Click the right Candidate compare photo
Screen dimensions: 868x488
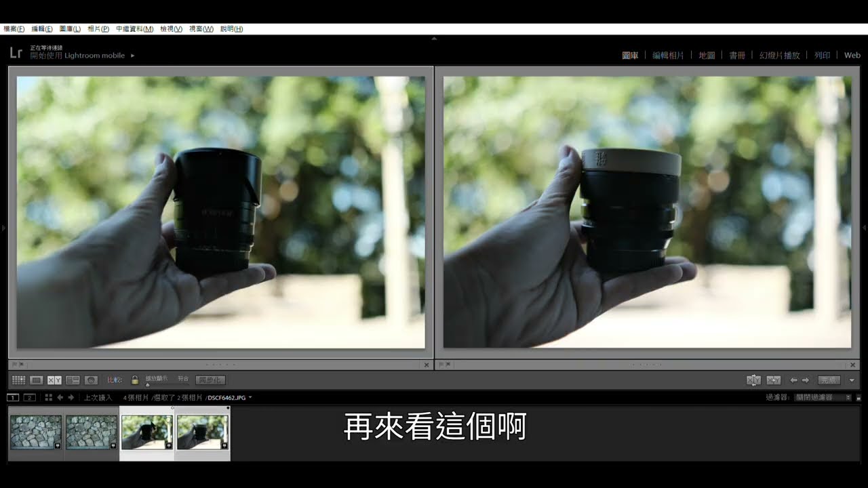(647, 212)
